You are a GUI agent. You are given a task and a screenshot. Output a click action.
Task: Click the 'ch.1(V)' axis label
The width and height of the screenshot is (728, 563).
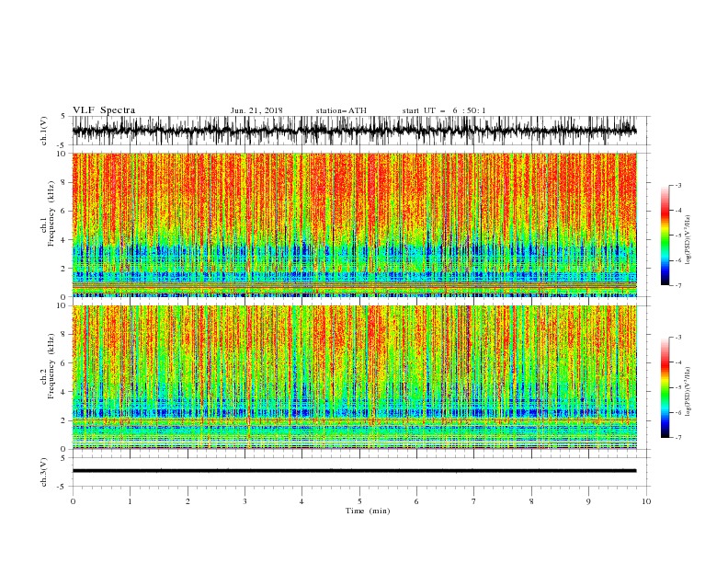point(44,131)
